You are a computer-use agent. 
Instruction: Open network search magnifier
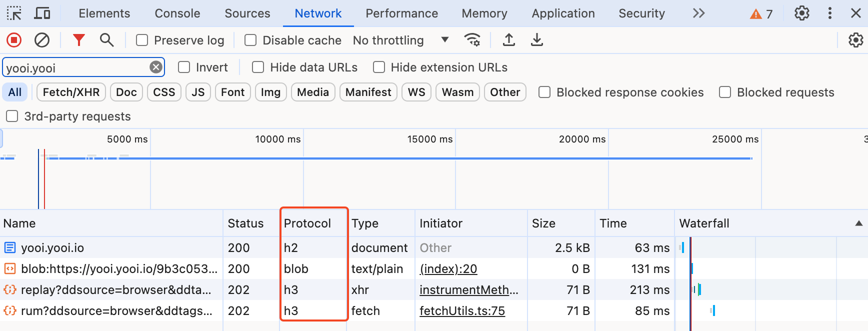(x=106, y=40)
